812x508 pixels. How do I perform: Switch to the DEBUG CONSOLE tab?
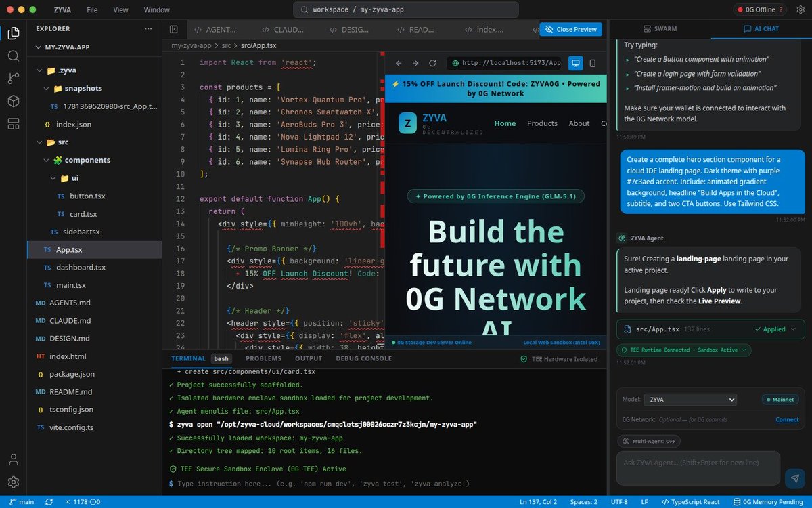[x=363, y=358]
